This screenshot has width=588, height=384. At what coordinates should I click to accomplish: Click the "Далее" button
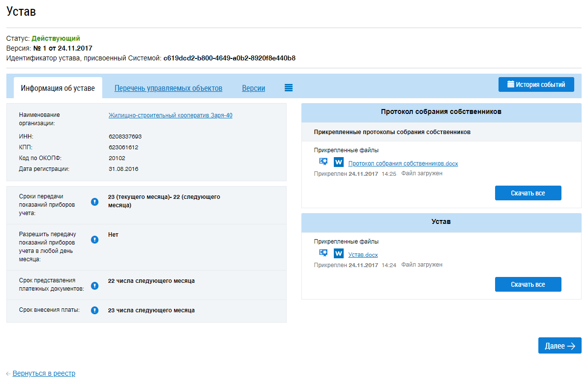(559, 346)
